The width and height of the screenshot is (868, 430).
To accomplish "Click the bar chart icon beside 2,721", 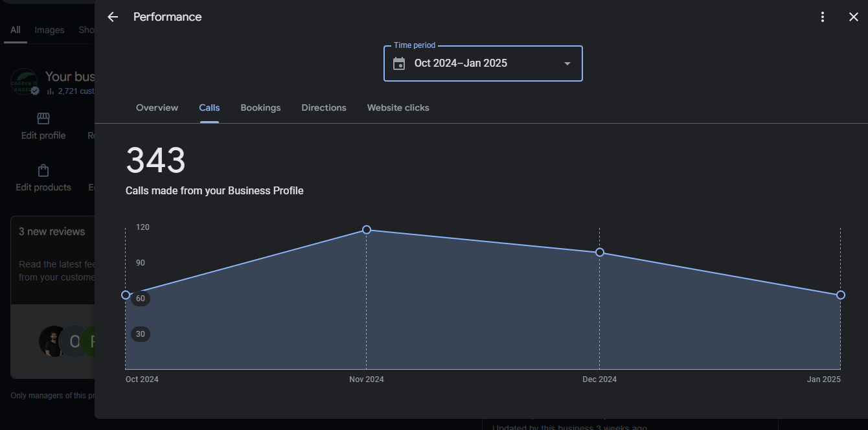I will 50,91.
